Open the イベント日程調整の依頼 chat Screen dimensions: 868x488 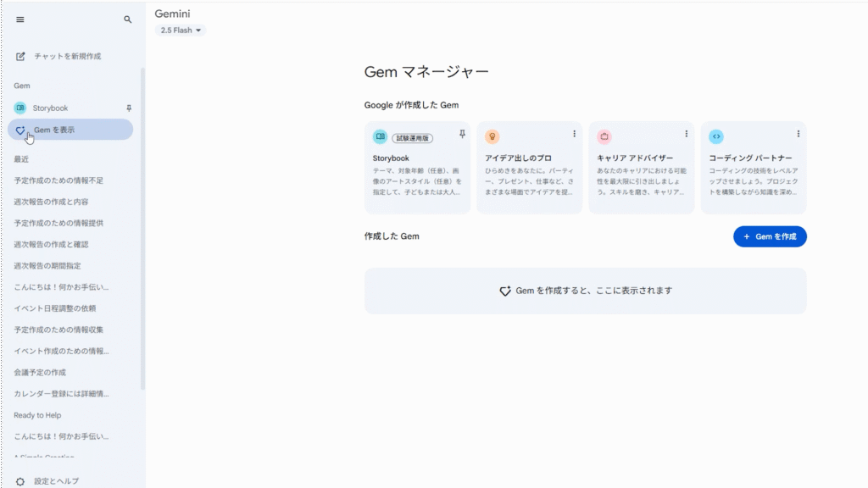pyautogui.click(x=54, y=308)
